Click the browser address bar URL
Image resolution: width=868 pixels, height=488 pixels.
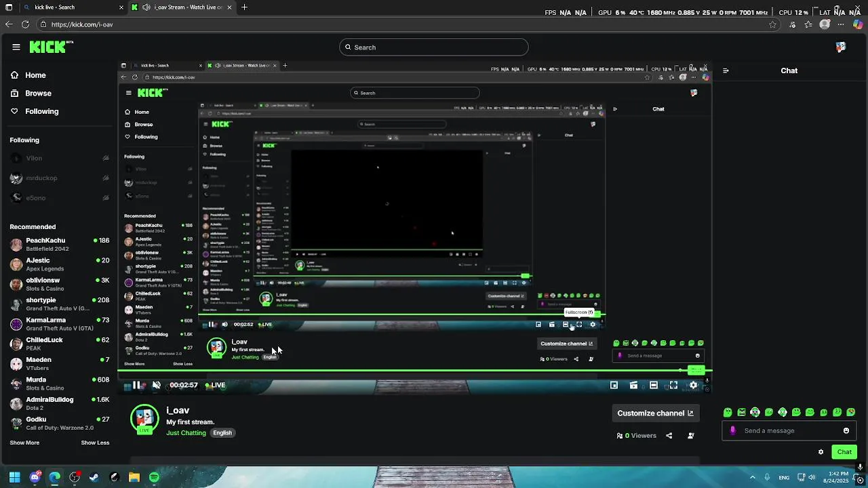click(82, 24)
